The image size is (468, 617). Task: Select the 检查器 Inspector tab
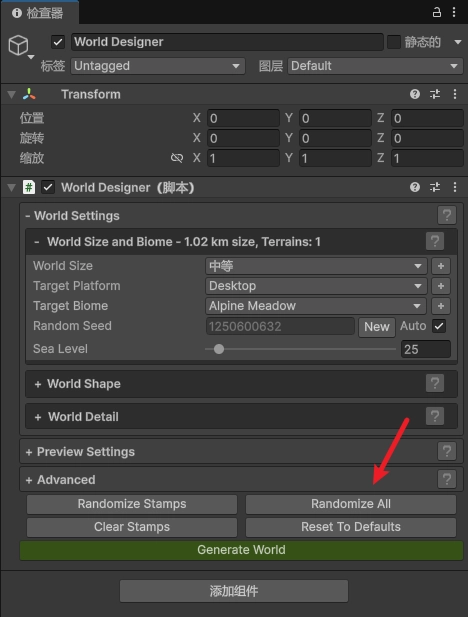coord(39,13)
